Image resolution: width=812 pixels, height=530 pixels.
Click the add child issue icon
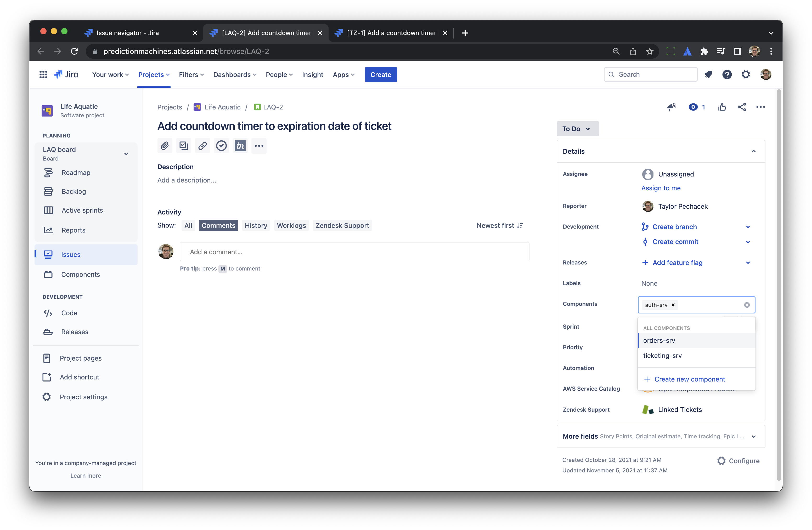(x=184, y=146)
